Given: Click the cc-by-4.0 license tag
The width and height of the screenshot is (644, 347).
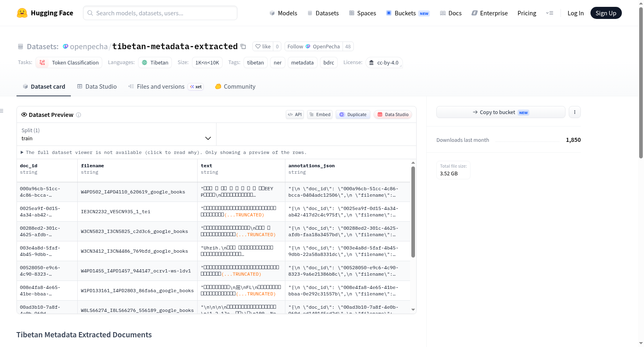Looking at the screenshot, I should pyautogui.click(x=384, y=62).
